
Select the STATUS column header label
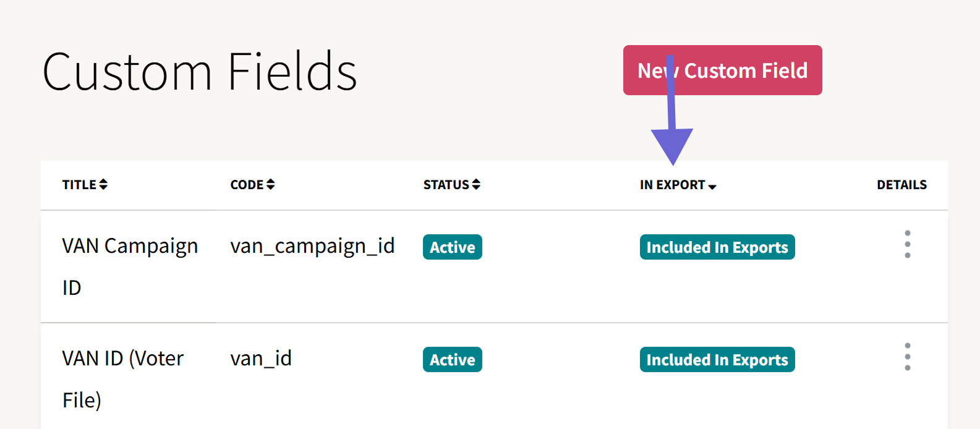coord(445,184)
